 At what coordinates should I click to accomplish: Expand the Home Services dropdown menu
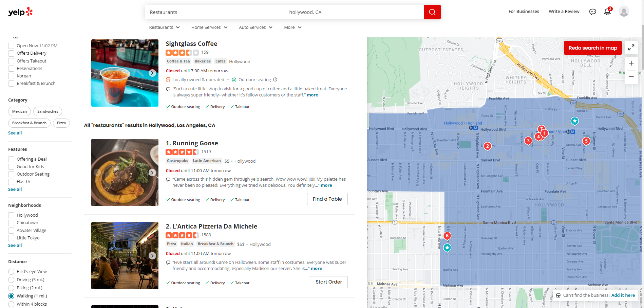point(209,28)
